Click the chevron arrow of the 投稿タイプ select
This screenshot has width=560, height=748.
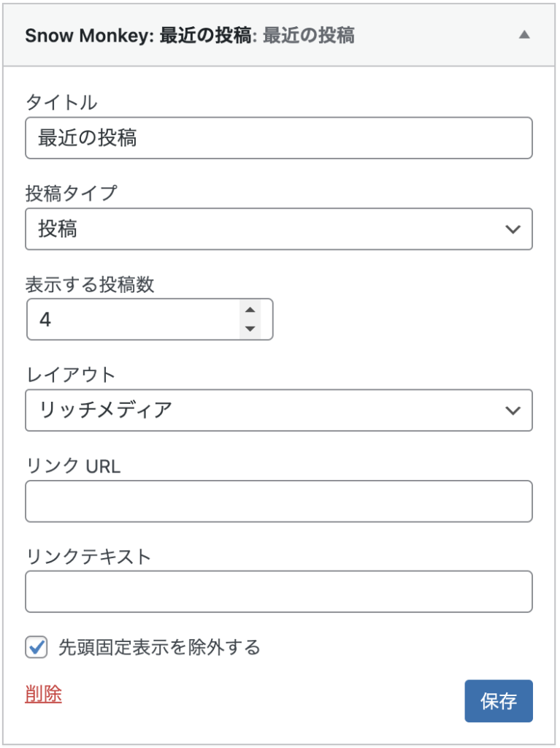click(x=513, y=229)
